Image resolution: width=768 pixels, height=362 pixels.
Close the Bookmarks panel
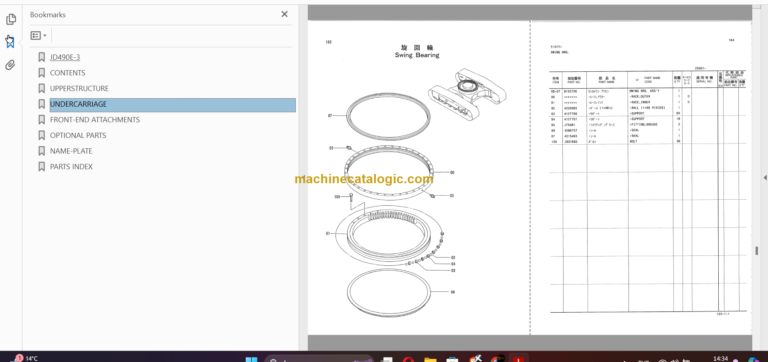[x=285, y=14]
